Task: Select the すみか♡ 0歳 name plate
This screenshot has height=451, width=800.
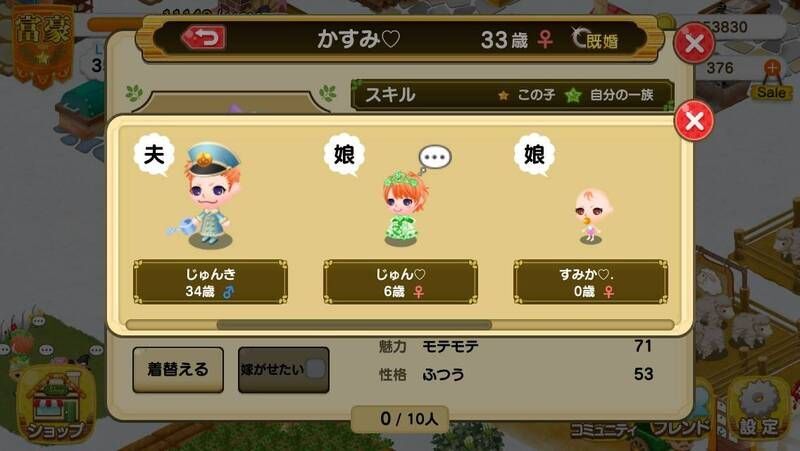Action: coord(591,282)
